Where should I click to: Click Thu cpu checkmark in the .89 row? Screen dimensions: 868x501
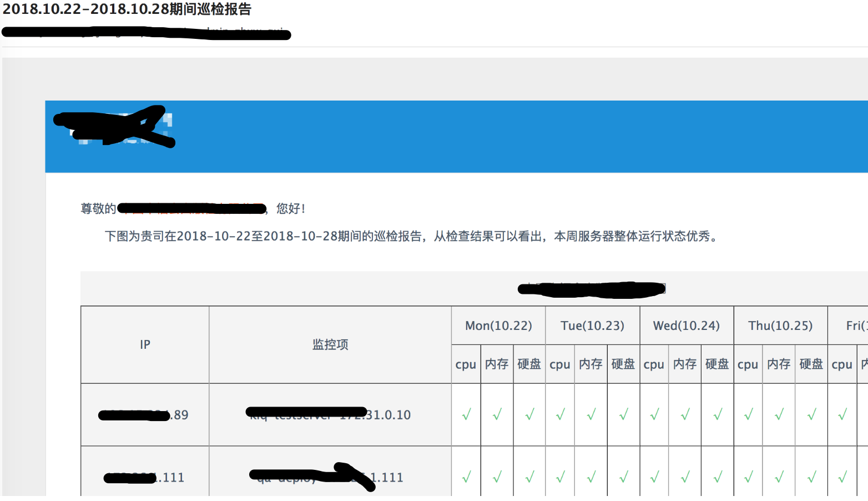749,414
